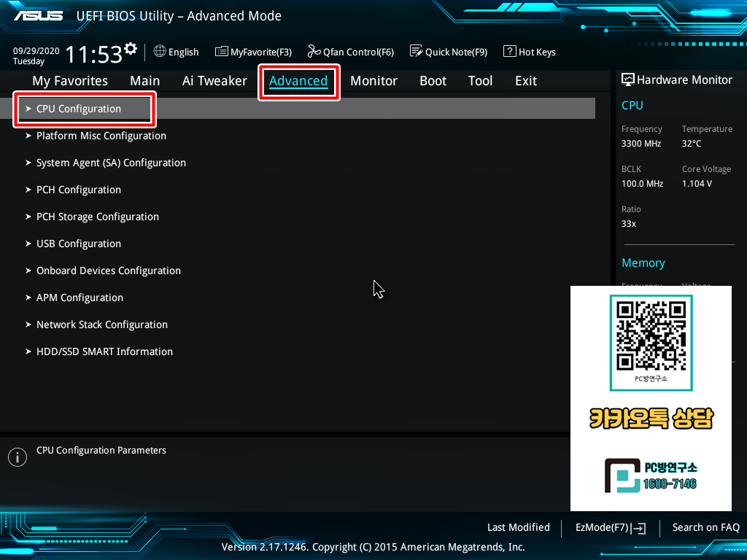Expand the PCH Configuration arrow
The width and height of the screenshot is (747, 560).
[28, 190]
